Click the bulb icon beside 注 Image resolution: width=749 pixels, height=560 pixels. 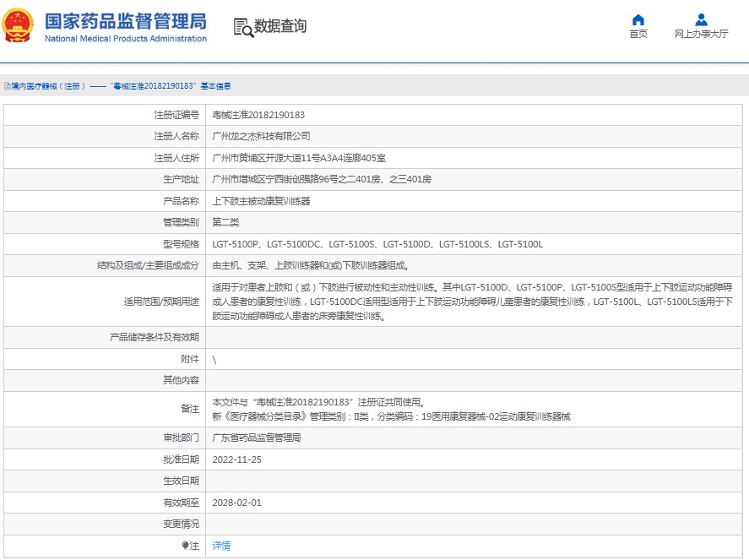(x=185, y=545)
